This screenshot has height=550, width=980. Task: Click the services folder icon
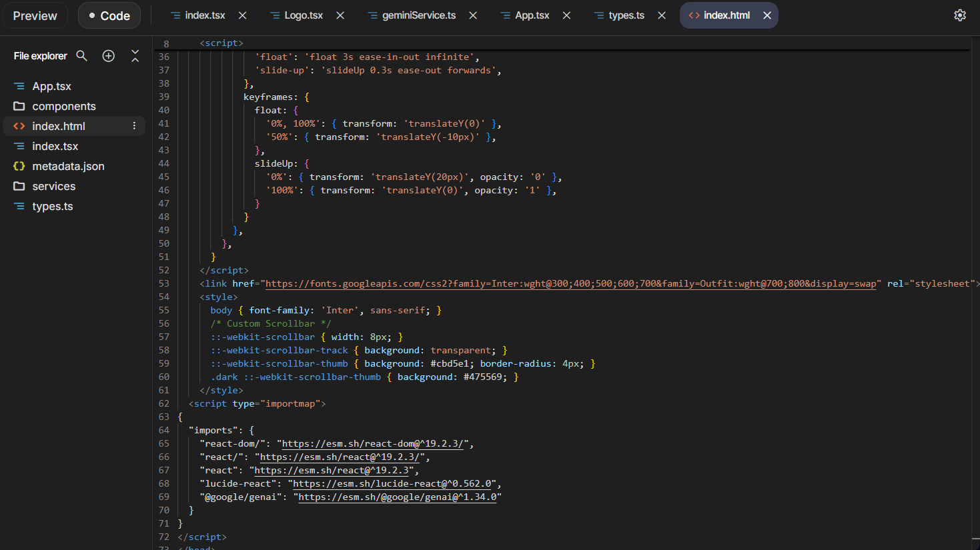19,186
